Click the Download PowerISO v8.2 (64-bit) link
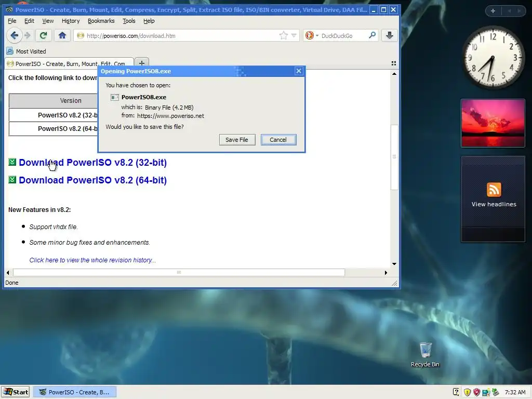 click(x=92, y=180)
